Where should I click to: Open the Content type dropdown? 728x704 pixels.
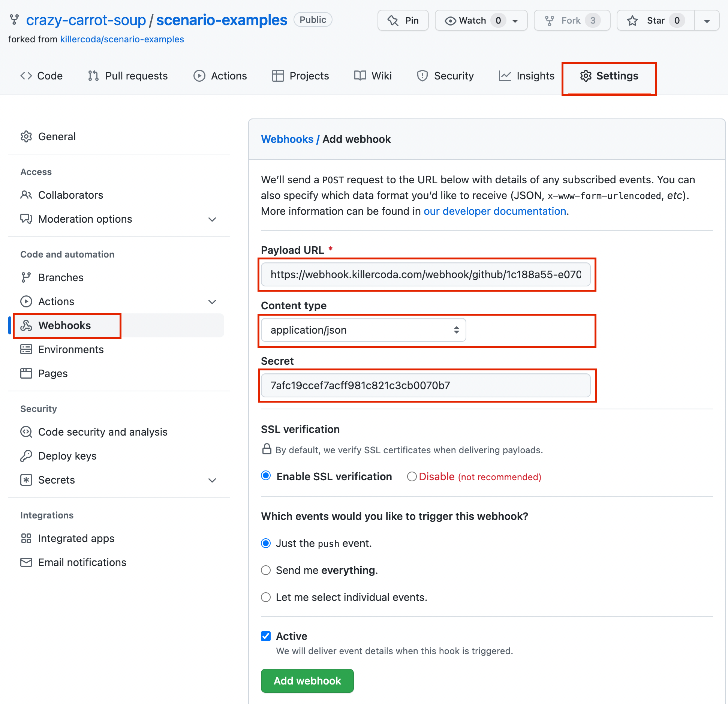pos(363,330)
